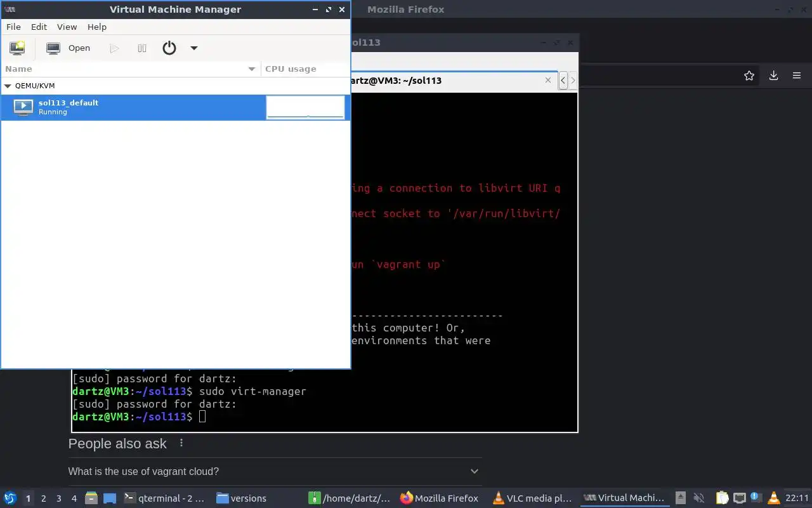The height and width of the screenshot is (508, 812).
Task: Launch file manager quick-launch icon
Action: click(91, 498)
